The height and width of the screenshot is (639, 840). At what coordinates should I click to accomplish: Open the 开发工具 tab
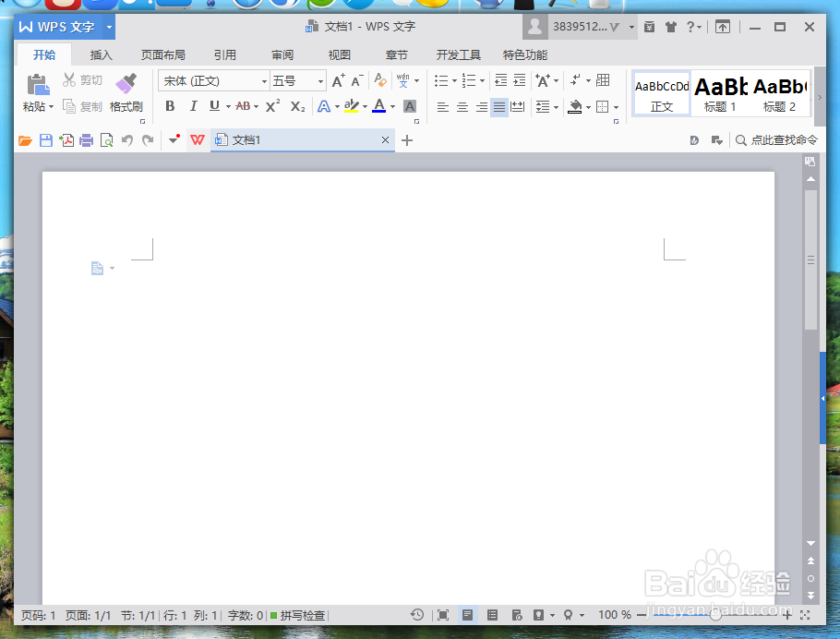(458, 54)
